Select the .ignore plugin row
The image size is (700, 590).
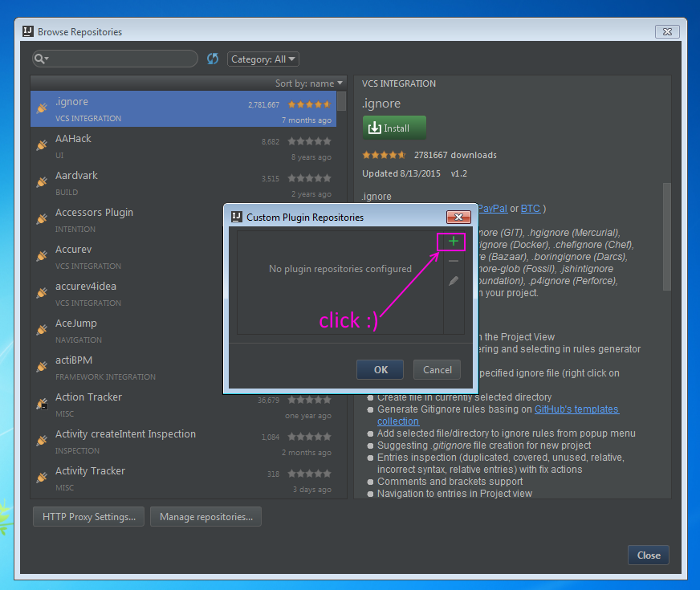pos(184,109)
